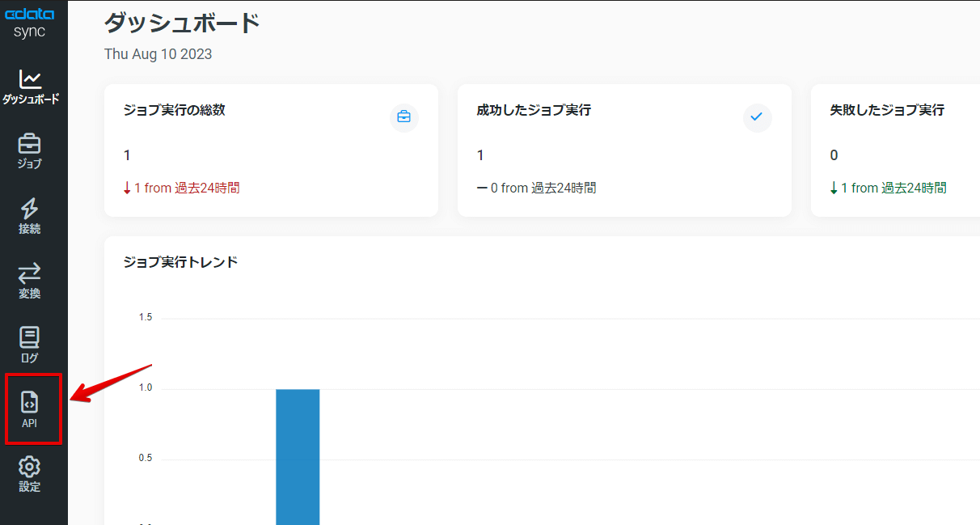Click '0 from 過去24時間' text
The width and height of the screenshot is (980, 525).
tap(536, 188)
